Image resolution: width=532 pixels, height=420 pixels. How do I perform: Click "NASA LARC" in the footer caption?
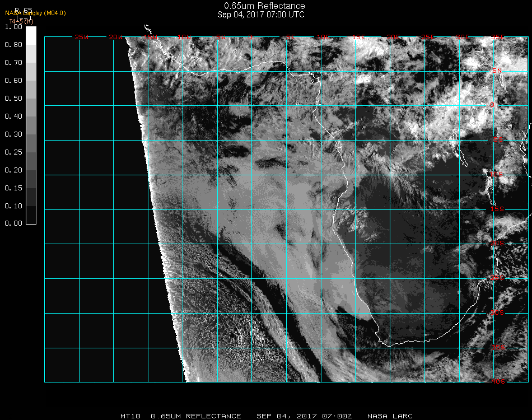click(x=390, y=416)
